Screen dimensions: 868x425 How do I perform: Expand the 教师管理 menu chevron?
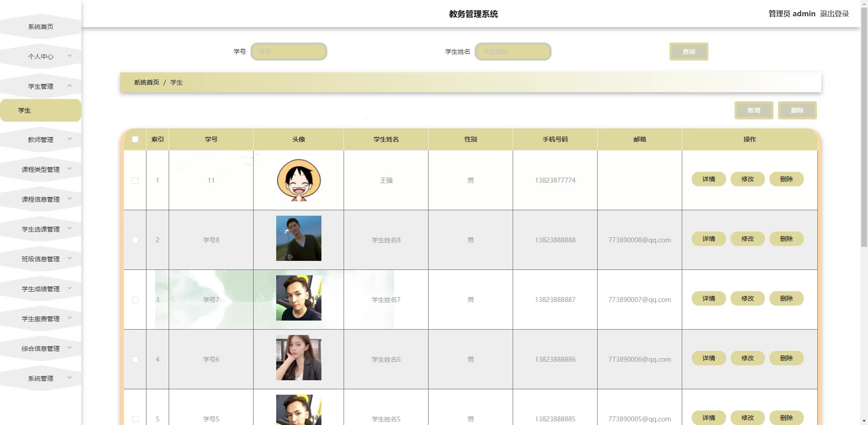pyautogui.click(x=70, y=139)
